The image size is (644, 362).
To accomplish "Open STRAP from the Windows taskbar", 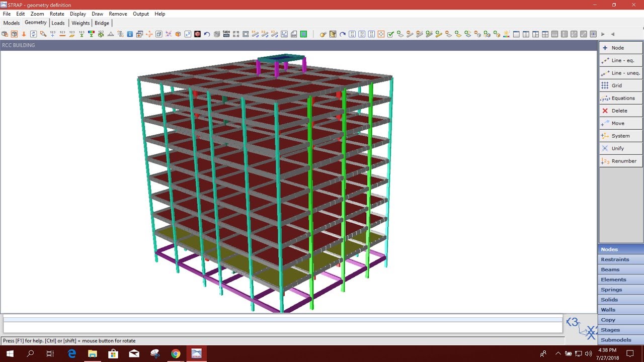I will pyautogui.click(x=196, y=353).
